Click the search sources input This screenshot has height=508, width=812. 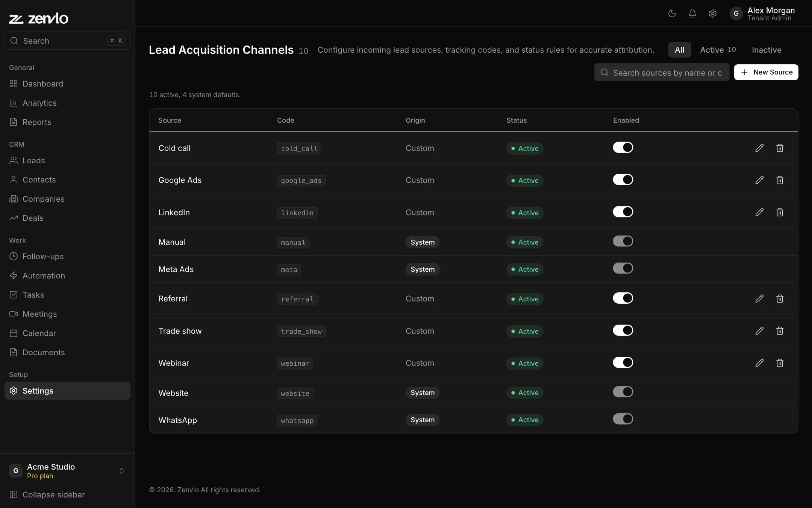click(x=662, y=72)
